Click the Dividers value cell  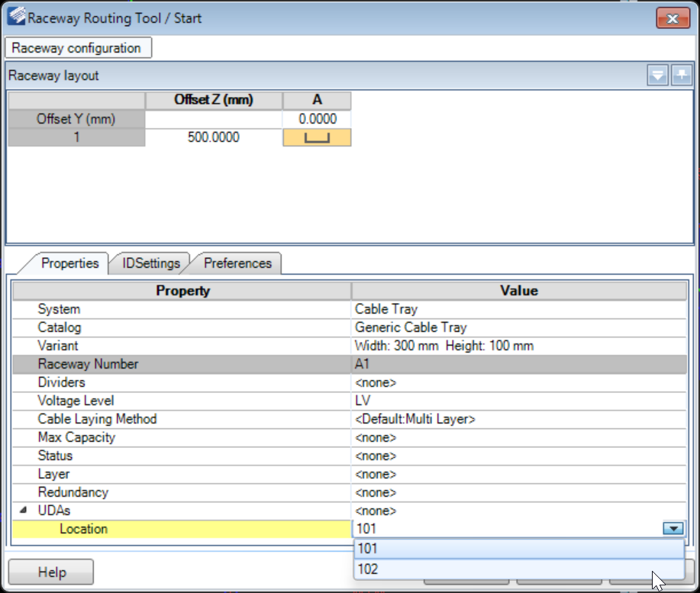click(519, 382)
